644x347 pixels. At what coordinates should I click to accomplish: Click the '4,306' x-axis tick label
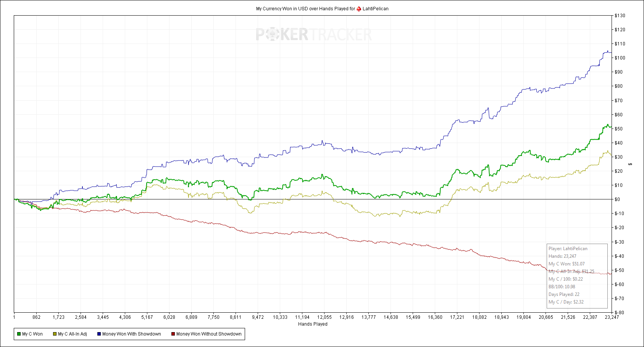pyautogui.click(x=125, y=317)
